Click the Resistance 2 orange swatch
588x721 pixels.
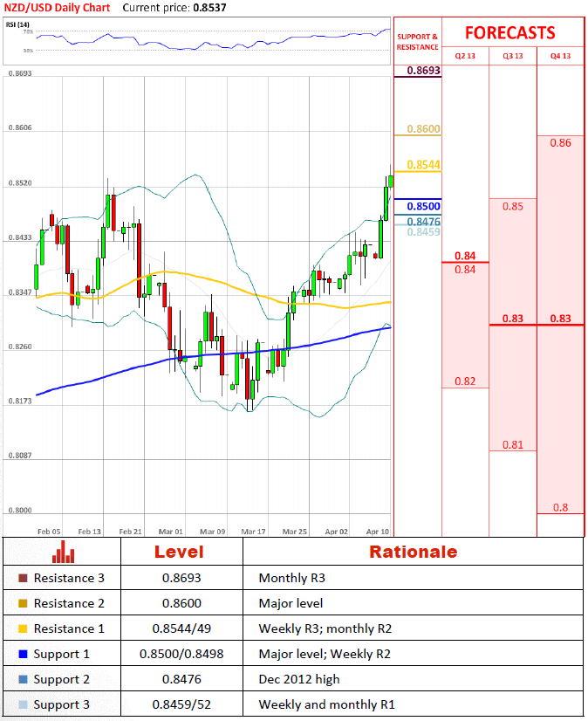[23, 603]
